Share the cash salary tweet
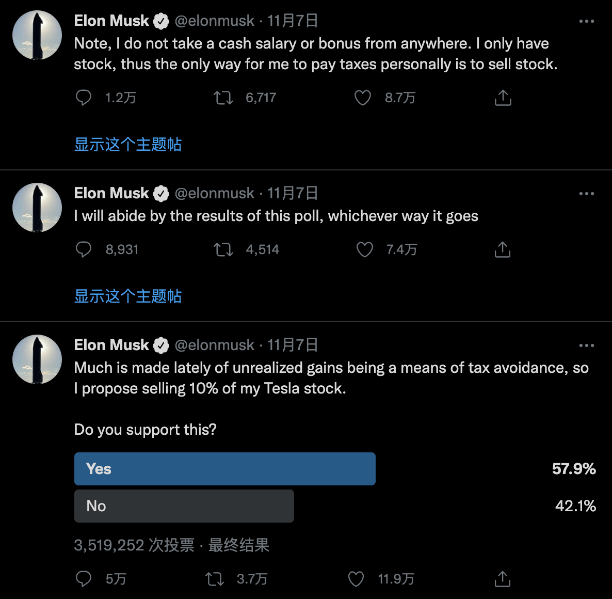Image resolution: width=612 pixels, height=599 pixels. pos(504,98)
